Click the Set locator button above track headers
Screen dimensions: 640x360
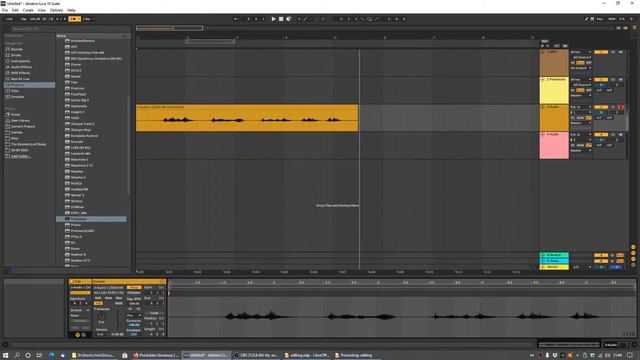point(544,41)
